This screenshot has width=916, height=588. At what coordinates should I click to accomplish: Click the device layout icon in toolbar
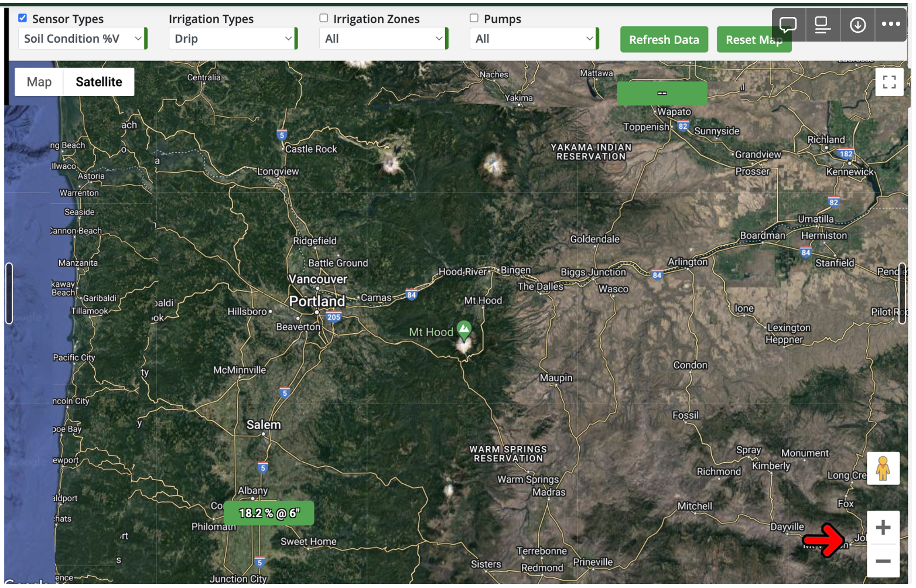pyautogui.click(x=823, y=25)
